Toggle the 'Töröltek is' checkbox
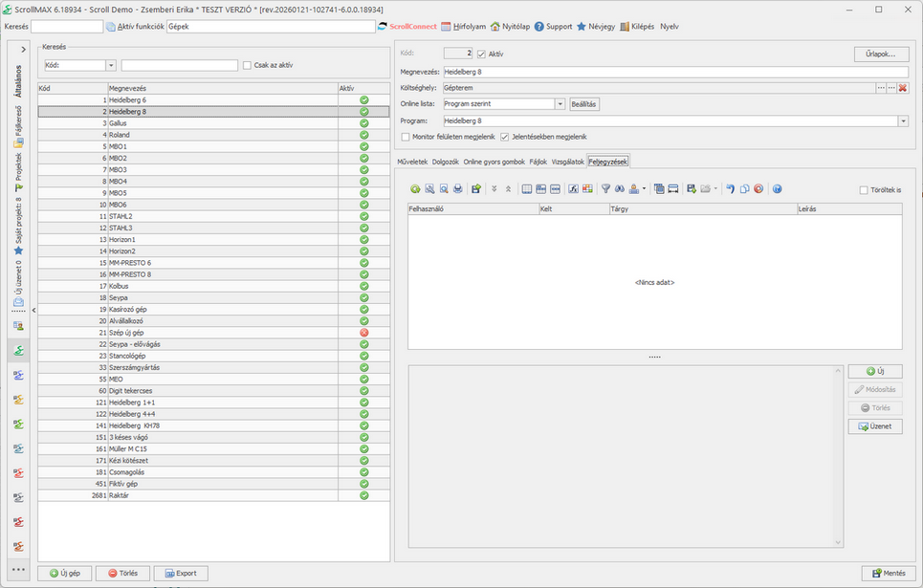 (x=864, y=190)
